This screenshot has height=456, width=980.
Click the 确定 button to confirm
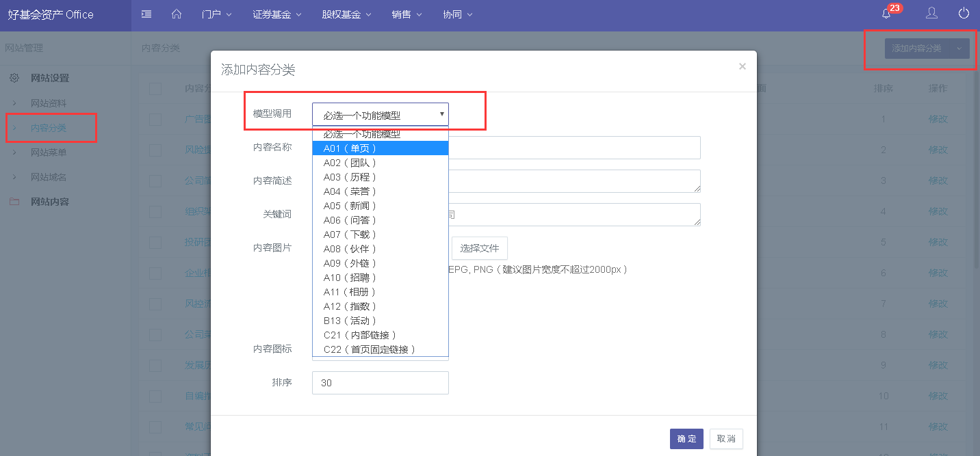(x=686, y=438)
